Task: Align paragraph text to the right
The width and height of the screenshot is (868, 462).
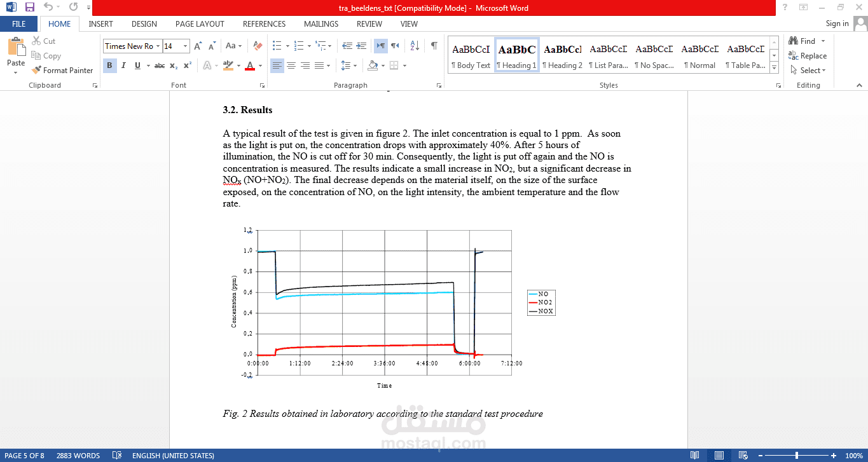Action: (x=305, y=65)
